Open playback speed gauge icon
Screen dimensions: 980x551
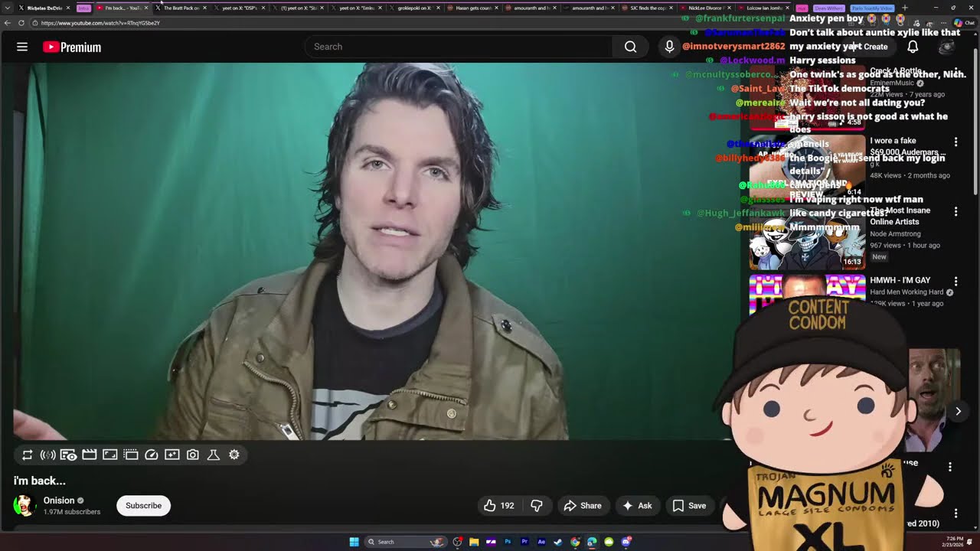[152, 455]
